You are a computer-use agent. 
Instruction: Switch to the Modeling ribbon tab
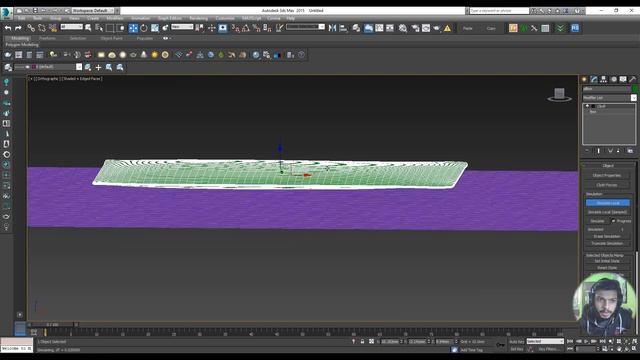click(20, 38)
